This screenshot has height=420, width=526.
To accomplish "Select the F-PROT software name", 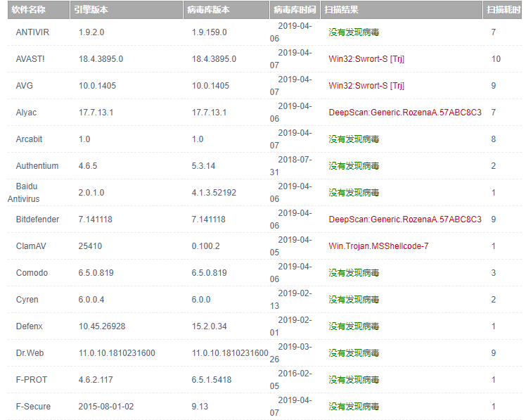I will click(x=32, y=380).
